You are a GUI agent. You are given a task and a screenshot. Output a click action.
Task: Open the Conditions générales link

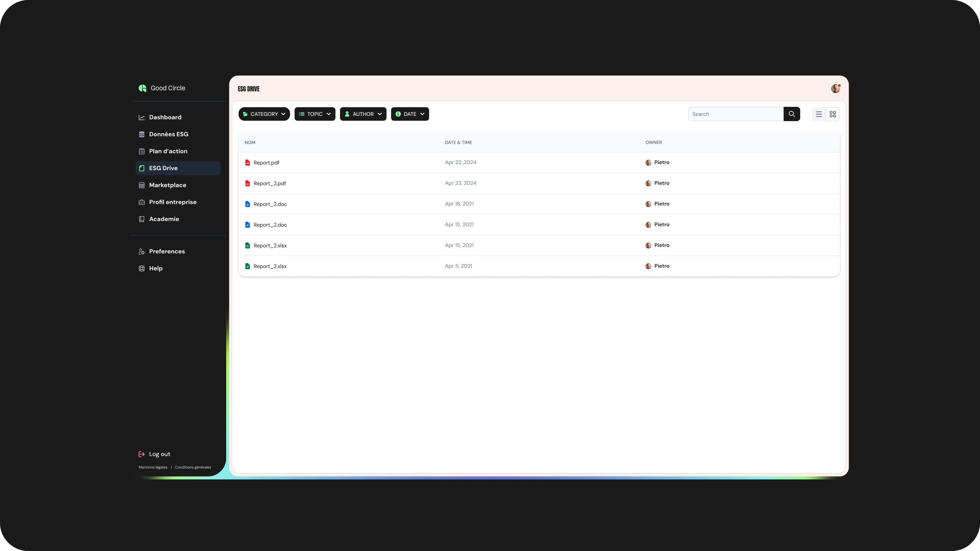tap(193, 467)
